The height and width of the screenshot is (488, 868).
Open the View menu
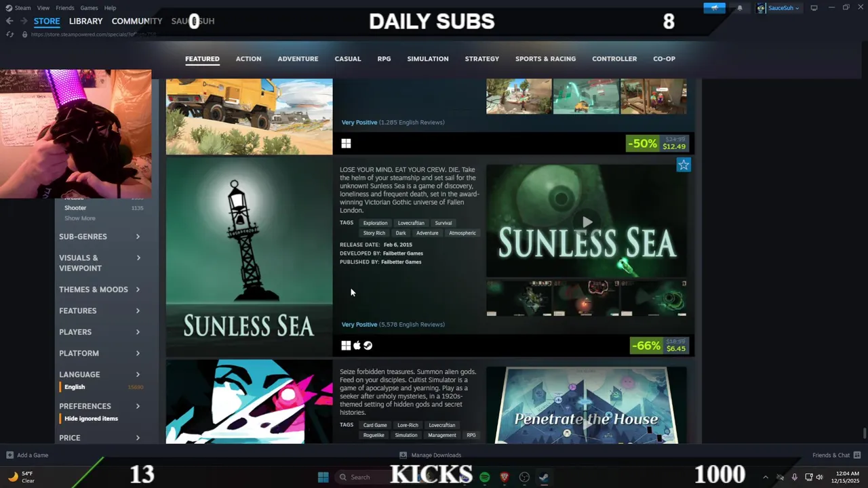[43, 8]
